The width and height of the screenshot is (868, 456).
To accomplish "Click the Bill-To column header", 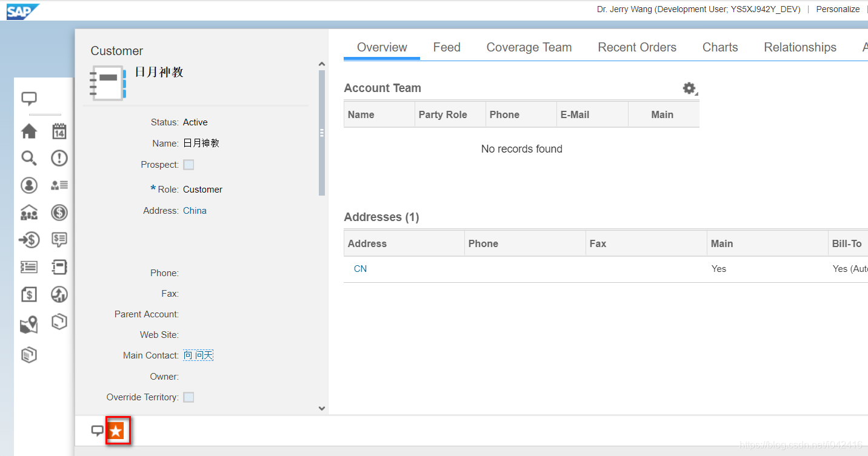I will tap(847, 243).
